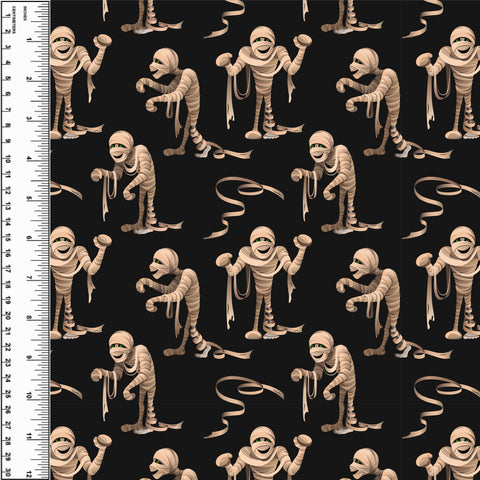The height and width of the screenshot is (480, 480).
Task: Select the 15 centimeter ruler label
Action: 7,237
